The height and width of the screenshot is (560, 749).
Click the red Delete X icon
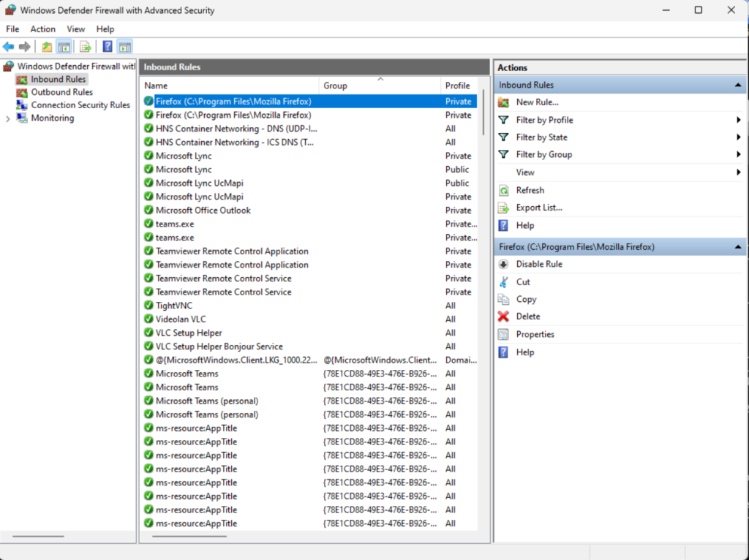(503, 317)
